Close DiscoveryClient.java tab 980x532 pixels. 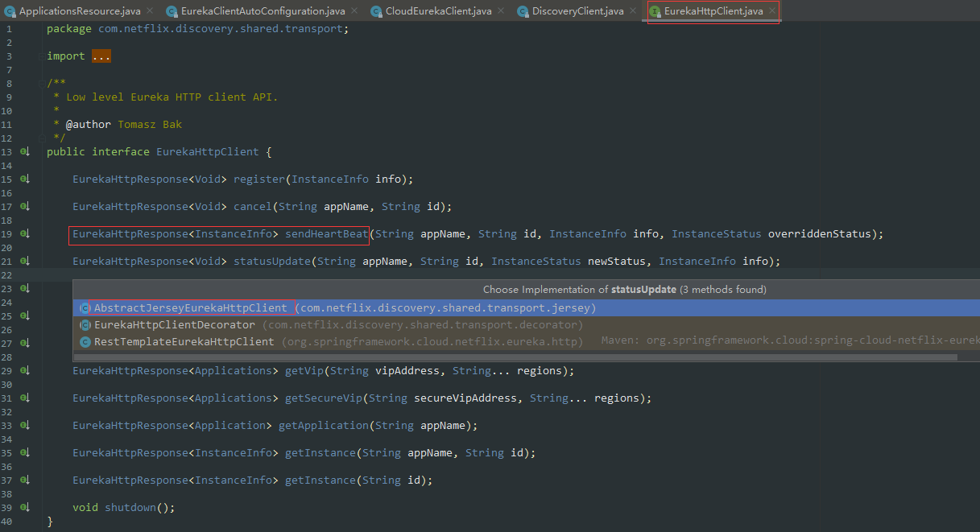pyautogui.click(x=632, y=11)
